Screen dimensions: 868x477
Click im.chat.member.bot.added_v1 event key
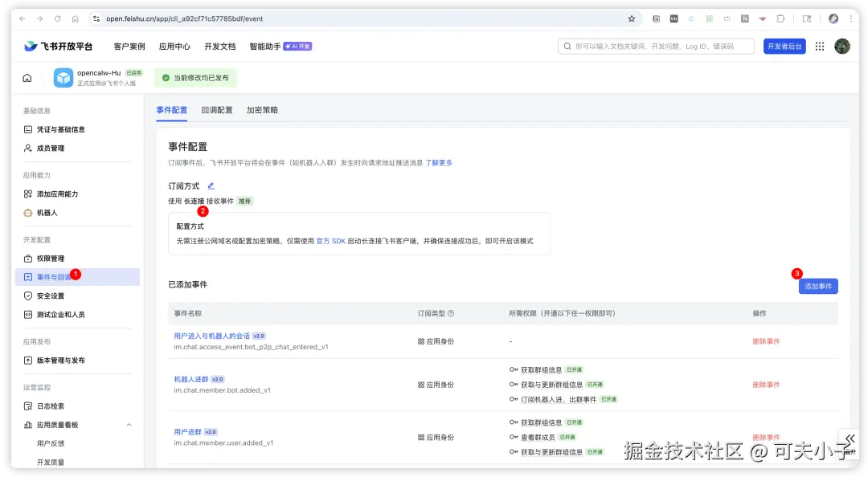coord(222,390)
